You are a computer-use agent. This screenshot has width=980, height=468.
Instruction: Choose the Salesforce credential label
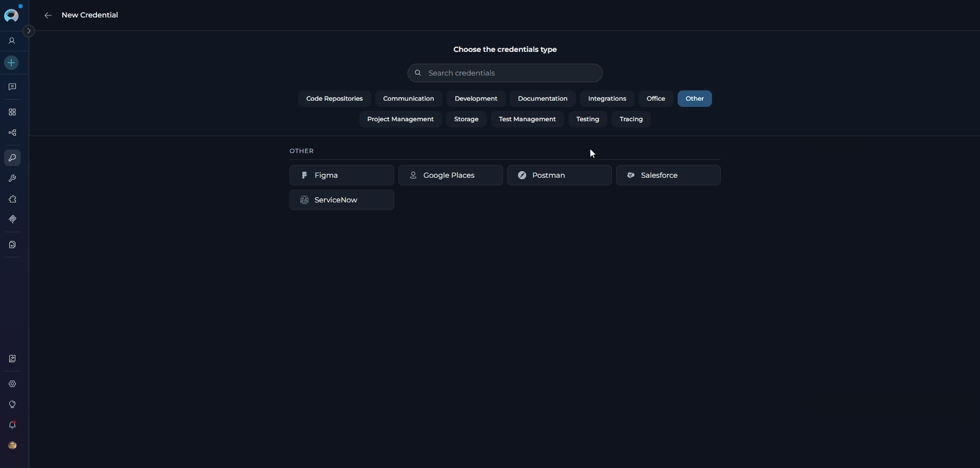(x=659, y=175)
